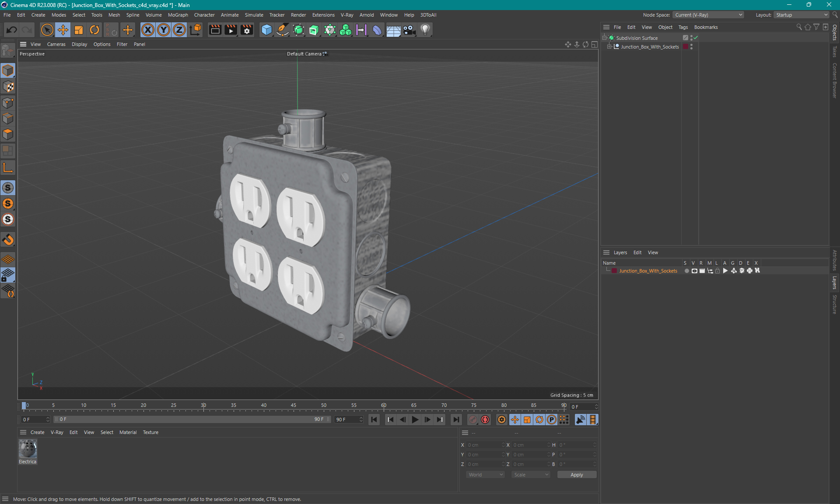The width and height of the screenshot is (840, 504).
Task: Activate the Rotate tool
Action: [94, 30]
